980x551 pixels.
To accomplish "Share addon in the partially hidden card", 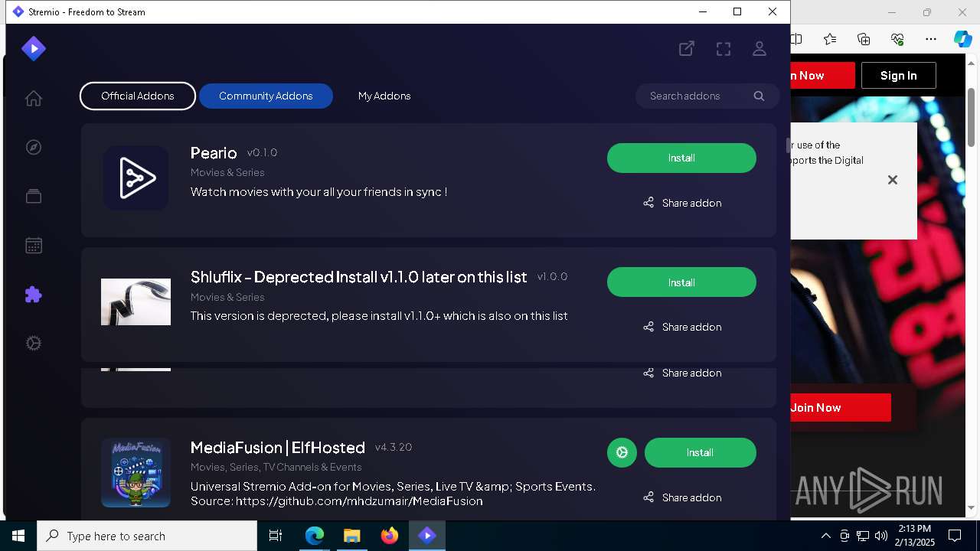I will [x=681, y=373].
